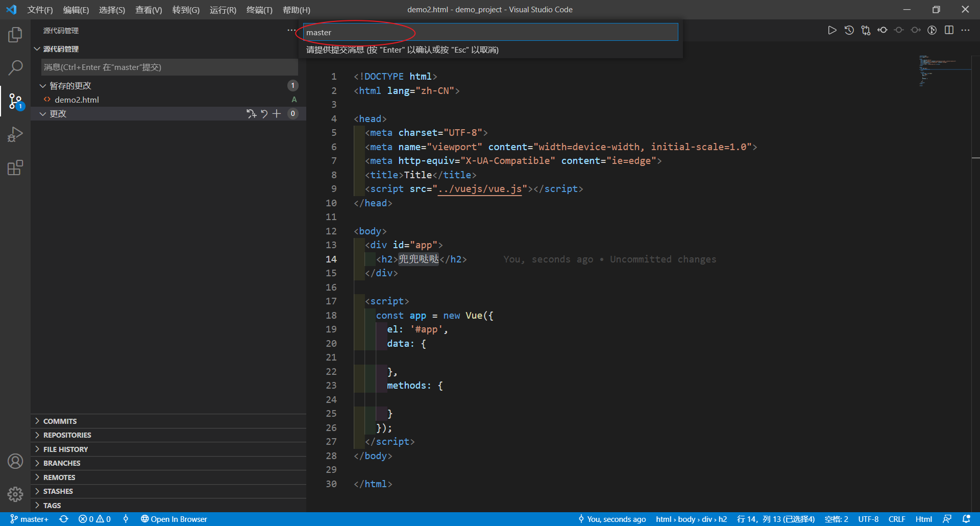Click the Run play icon in editor toolbar

coord(832,30)
